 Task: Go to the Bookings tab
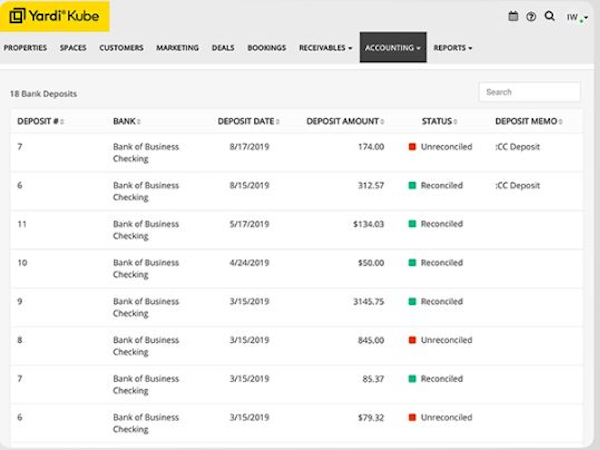pyautogui.click(x=267, y=48)
